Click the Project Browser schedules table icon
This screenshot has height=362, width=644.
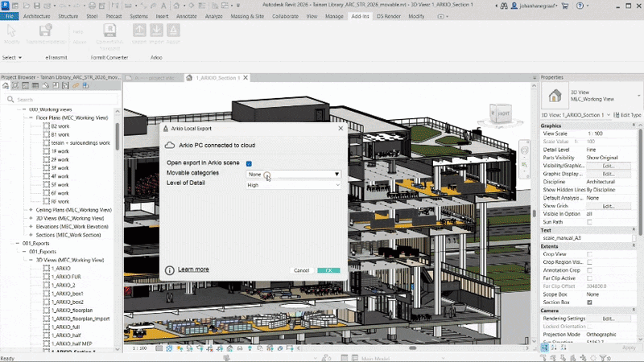pyautogui.click(x=35, y=86)
